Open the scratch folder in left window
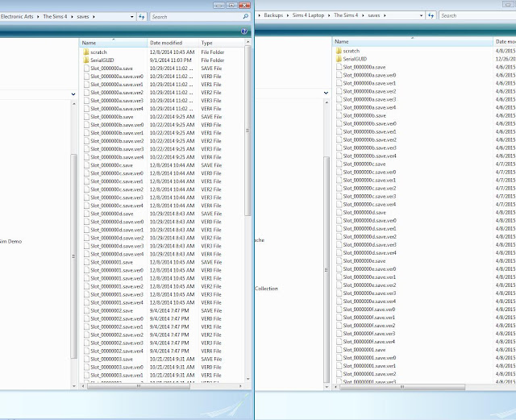The height and width of the screenshot is (420, 516). tap(98, 52)
